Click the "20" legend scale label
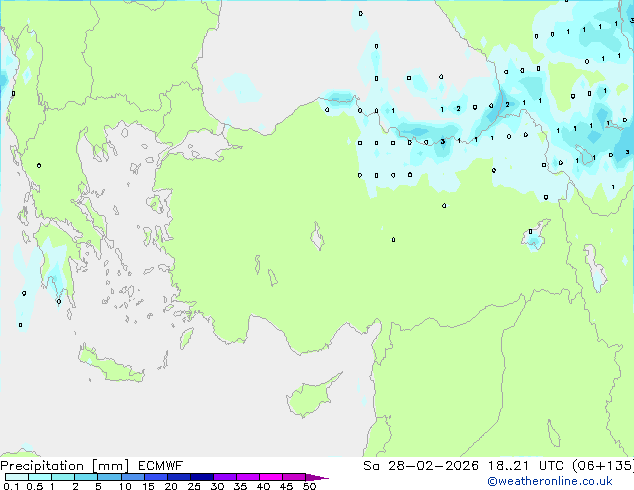This screenshot has height=490, width=634. 171,486
